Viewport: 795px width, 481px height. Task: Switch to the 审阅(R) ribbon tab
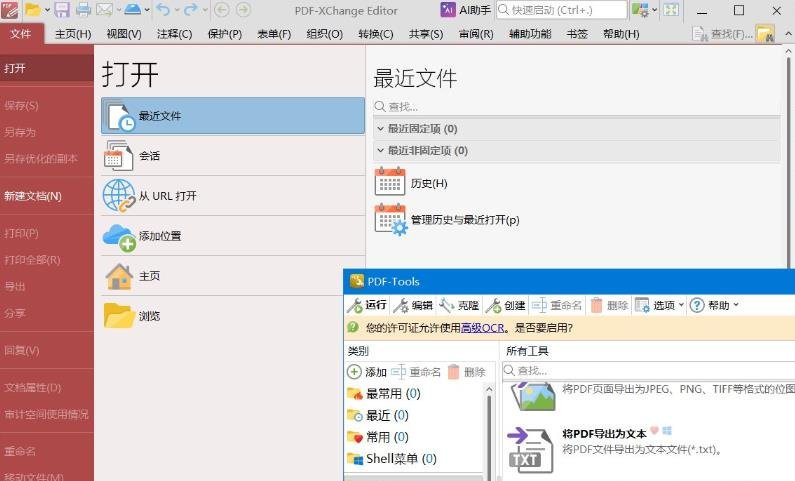(476, 34)
